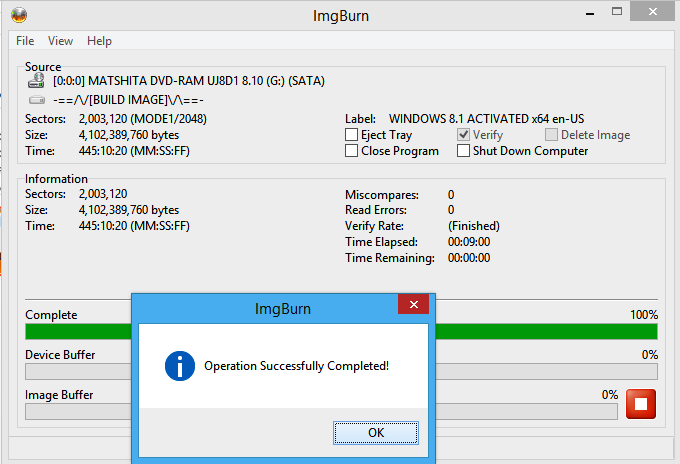Click OK in the ImgBurn dialog

coord(376,433)
